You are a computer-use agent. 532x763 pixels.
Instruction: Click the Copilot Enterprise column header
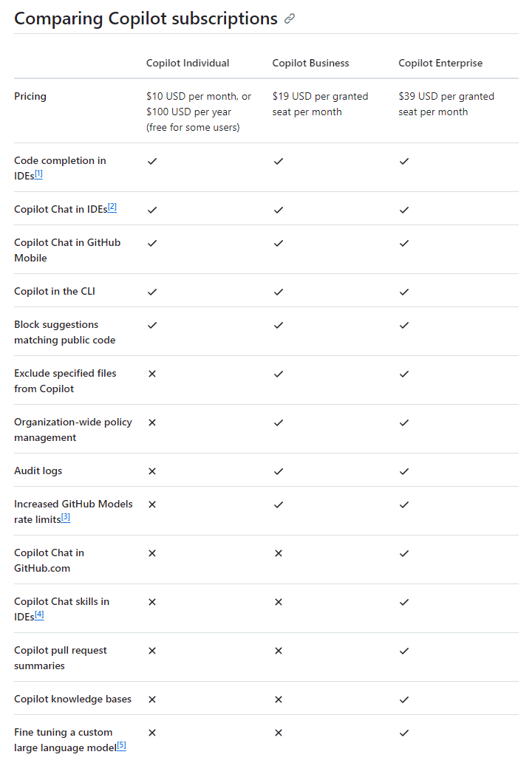click(440, 63)
